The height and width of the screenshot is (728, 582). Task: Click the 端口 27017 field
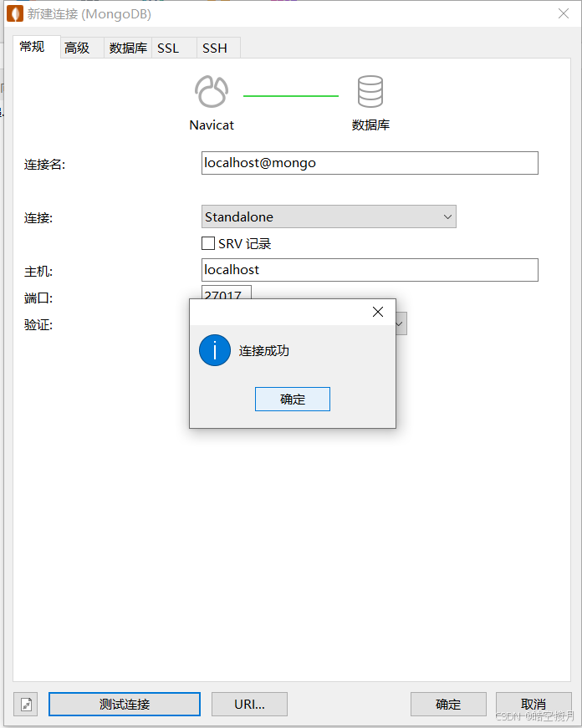pos(227,293)
